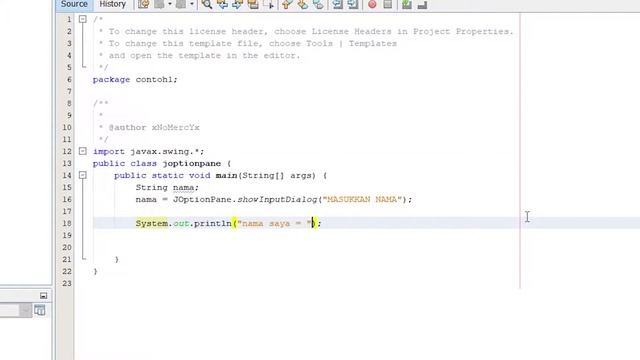This screenshot has height=360, width=640.
Task: Click "JOptionPane" class name on line 16
Action: click(x=202, y=199)
